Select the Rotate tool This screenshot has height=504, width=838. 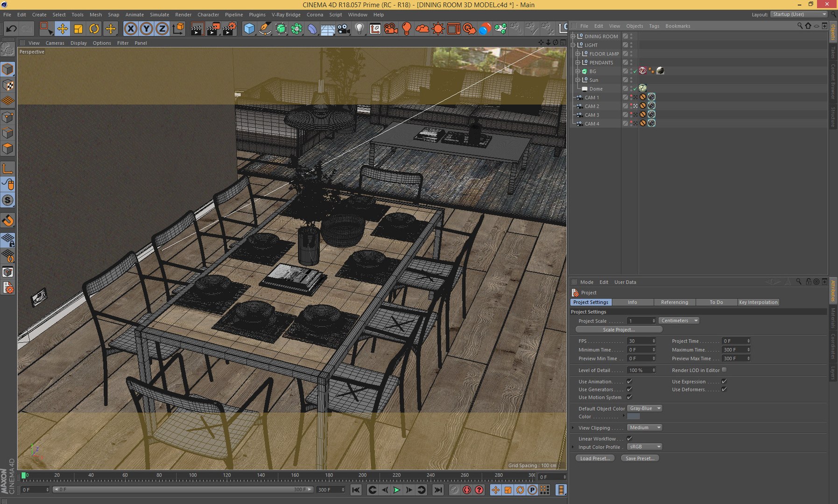(94, 29)
